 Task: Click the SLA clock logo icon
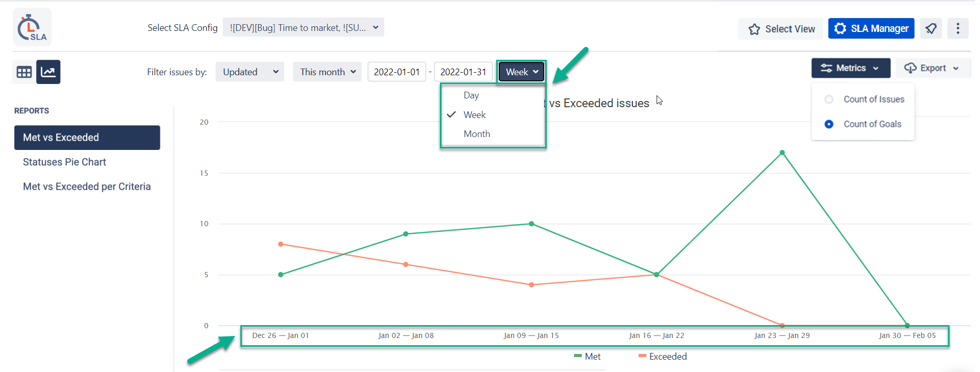[31, 27]
